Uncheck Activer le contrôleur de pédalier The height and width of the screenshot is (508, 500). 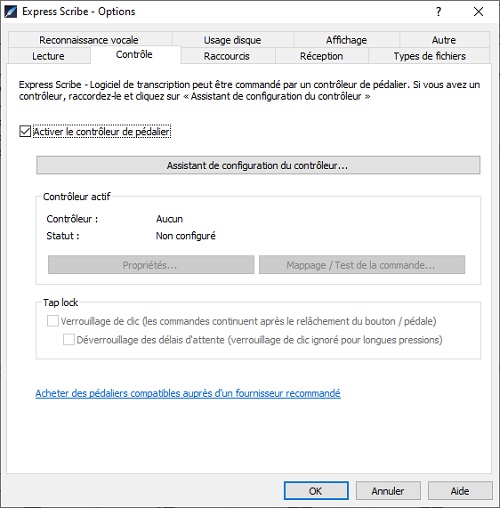(25, 131)
